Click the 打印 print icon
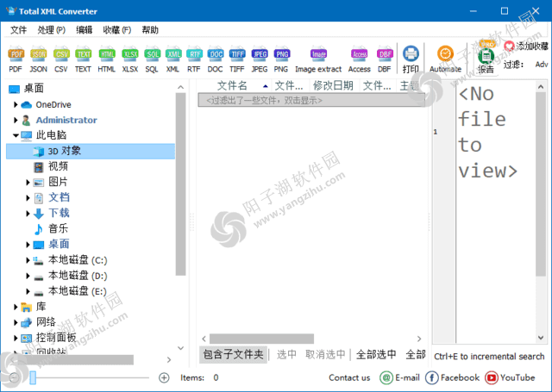552x392 pixels. [411, 59]
